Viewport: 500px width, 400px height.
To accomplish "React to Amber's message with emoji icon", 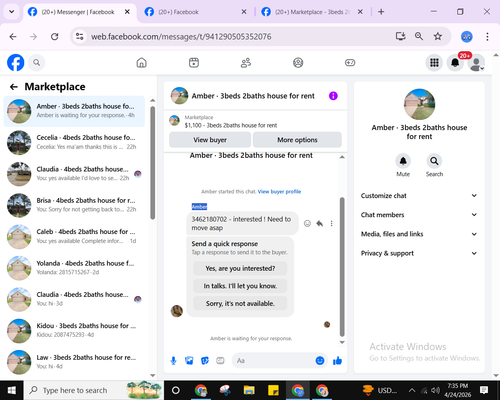I will 307,223.
